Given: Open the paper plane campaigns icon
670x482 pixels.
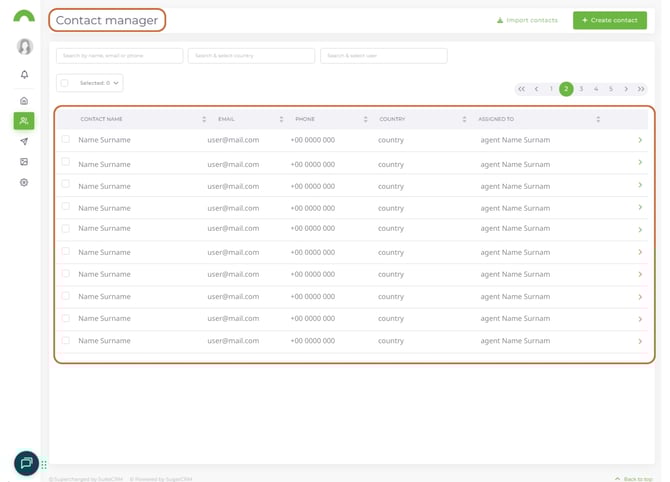Looking at the screenshot, I should point(24,141).
